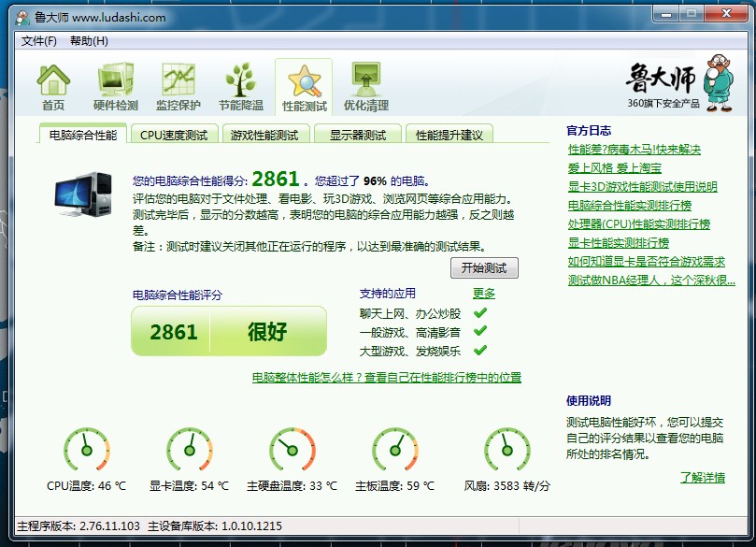Viewport: 756px width, 547px height.
Task: Click the 使用说明 heading
Action: pyautogui.click(x=589, y=401)
